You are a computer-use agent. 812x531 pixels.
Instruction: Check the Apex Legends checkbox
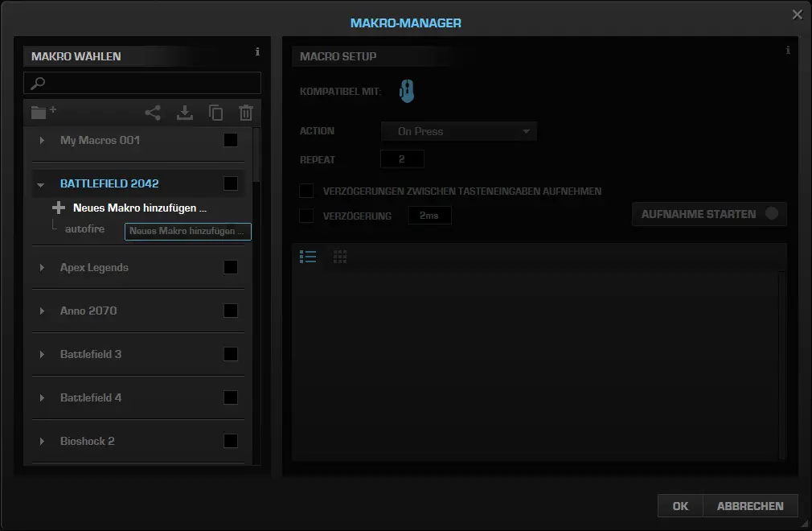click(x=231, y=267)
